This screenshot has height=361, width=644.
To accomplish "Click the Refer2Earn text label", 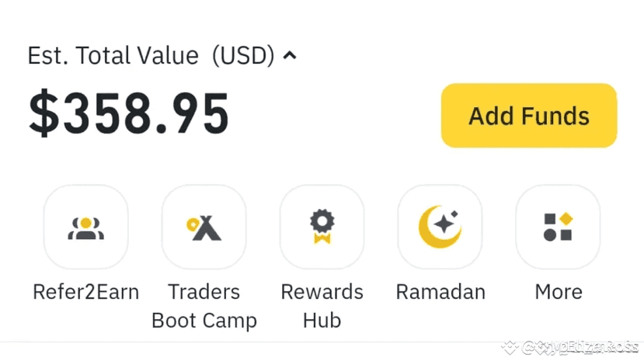I will coord(85,292).
